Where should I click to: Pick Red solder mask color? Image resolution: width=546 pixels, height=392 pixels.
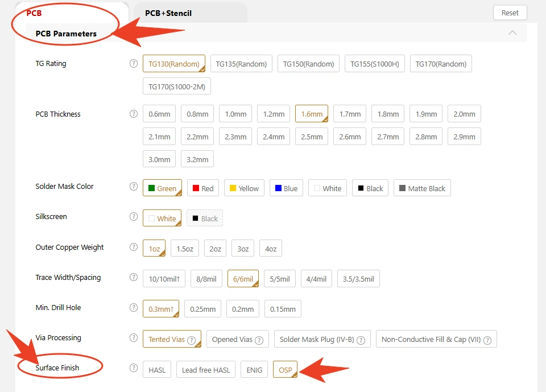tap(203, 188)
